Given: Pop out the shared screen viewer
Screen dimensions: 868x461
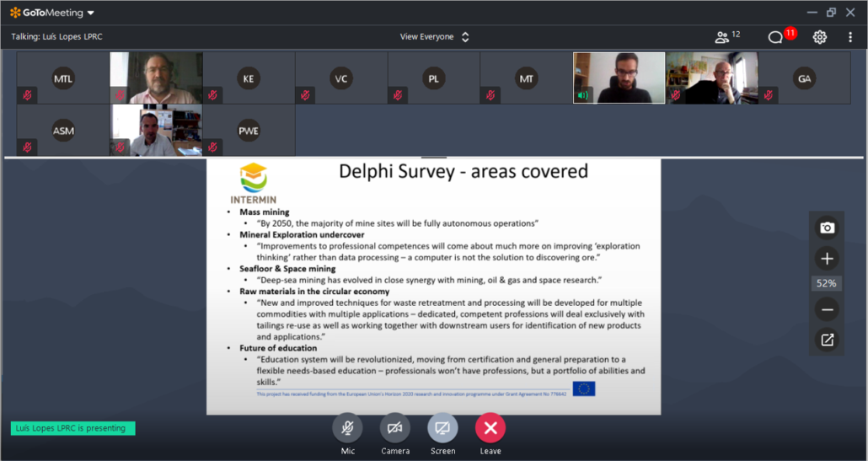Looking at the screenshot, I should tap(827, 340).
